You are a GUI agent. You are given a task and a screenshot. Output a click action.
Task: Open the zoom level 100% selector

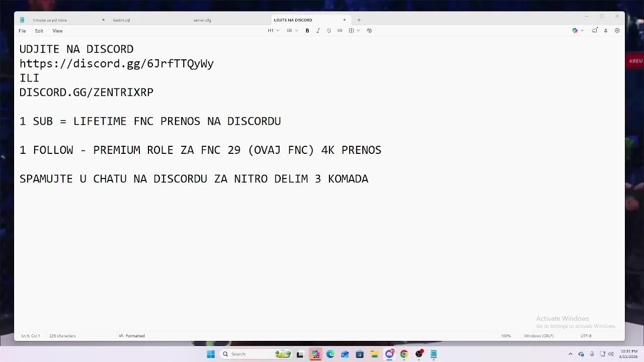pyautogui.click(x=506, y=336)
